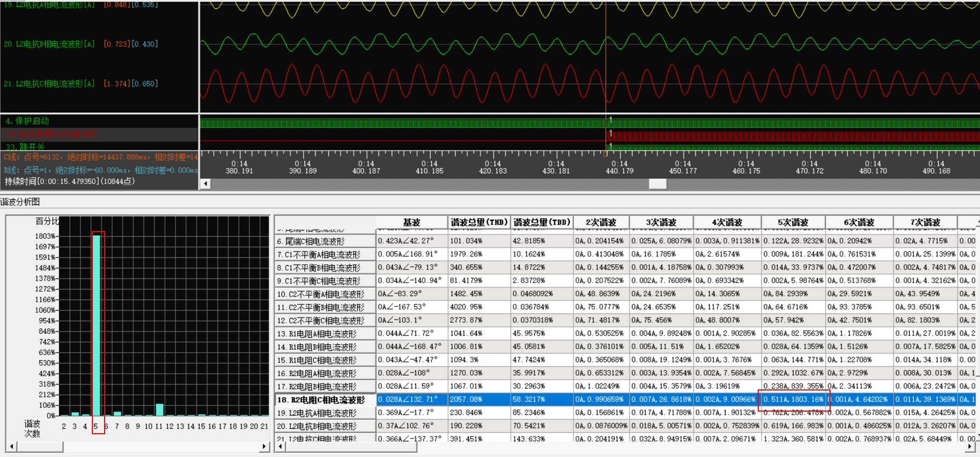Select row 19.L2电抗A相电流波形 in table
This screenshot has height=457, width=980.
point(325,413)
